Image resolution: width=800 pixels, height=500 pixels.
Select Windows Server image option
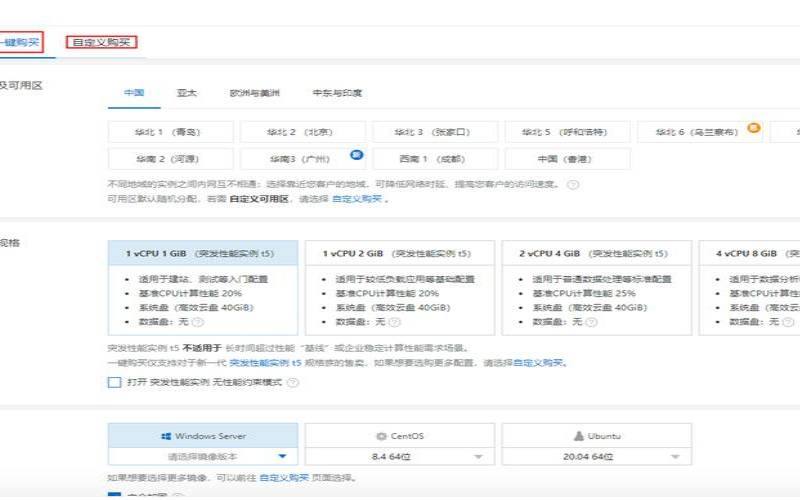click(x=203, y=436)
